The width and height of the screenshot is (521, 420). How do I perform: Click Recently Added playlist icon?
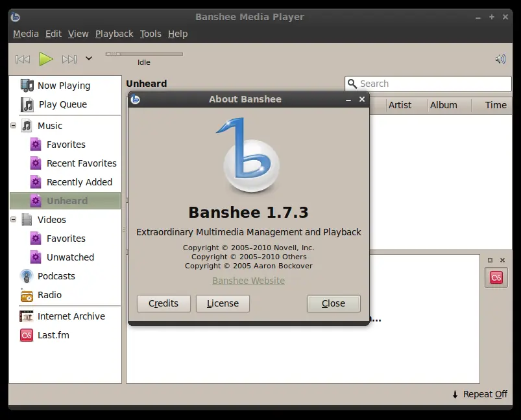36,182
